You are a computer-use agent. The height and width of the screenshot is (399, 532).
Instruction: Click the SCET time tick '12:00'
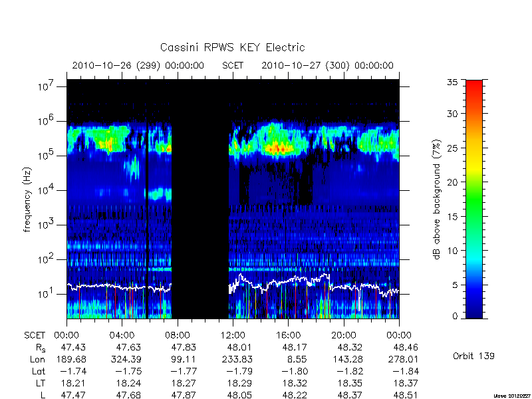(x=233, y=335)
